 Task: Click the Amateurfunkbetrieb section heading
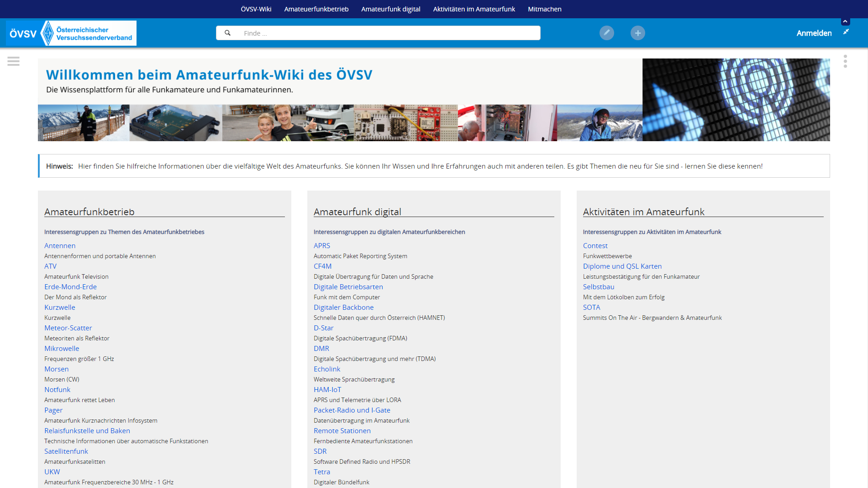click(89, 212)
